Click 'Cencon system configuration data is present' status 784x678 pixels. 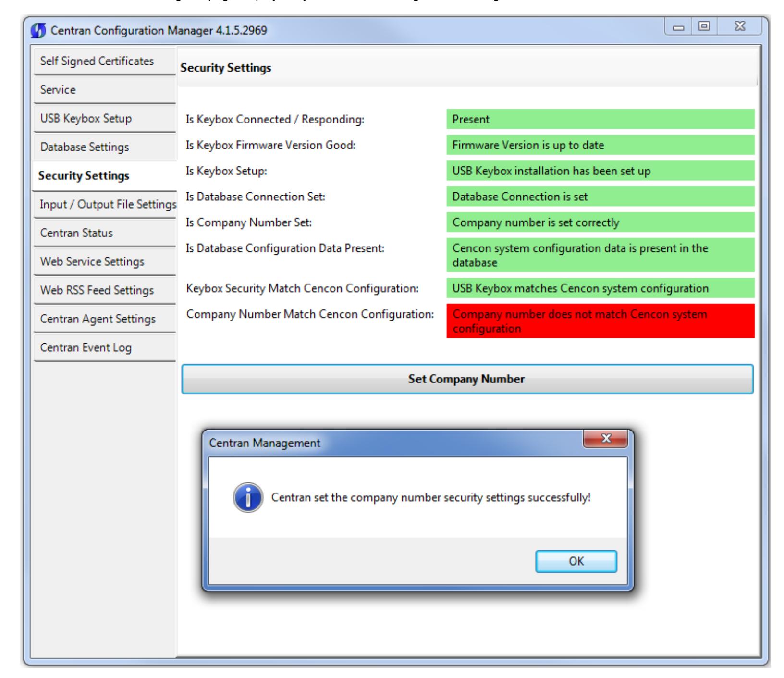pyautogui.click(x=600, y=255)
